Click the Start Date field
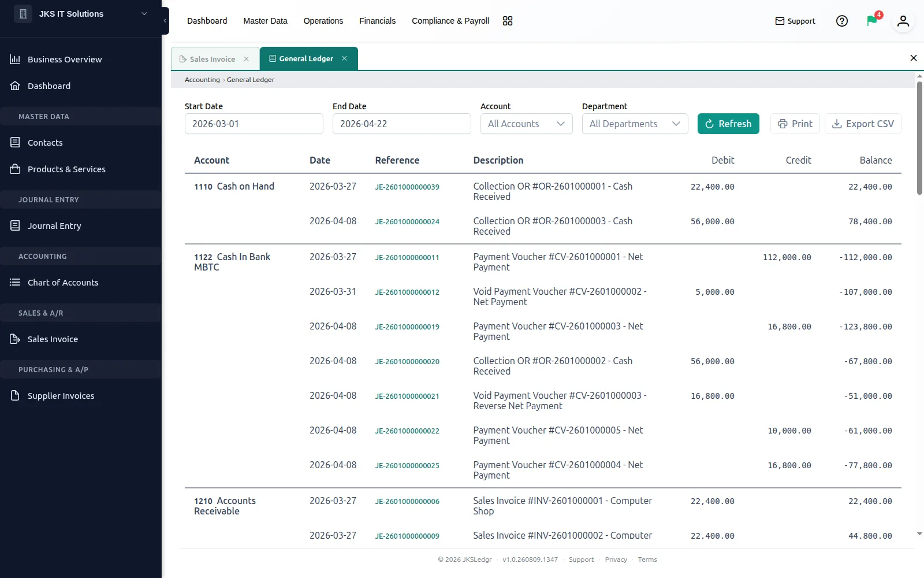The height and width of the screenshot is (578, 924). [x=254, y=124]
